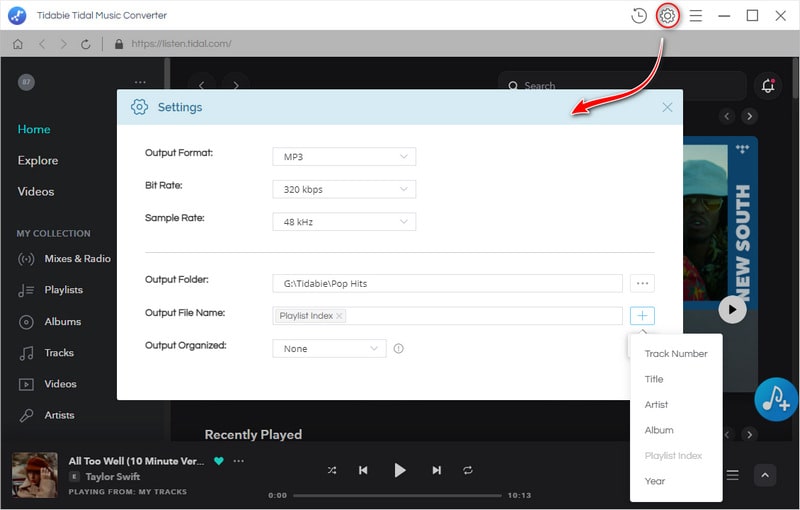Click the settings gear icon in title bar

[x=668, y=16]
